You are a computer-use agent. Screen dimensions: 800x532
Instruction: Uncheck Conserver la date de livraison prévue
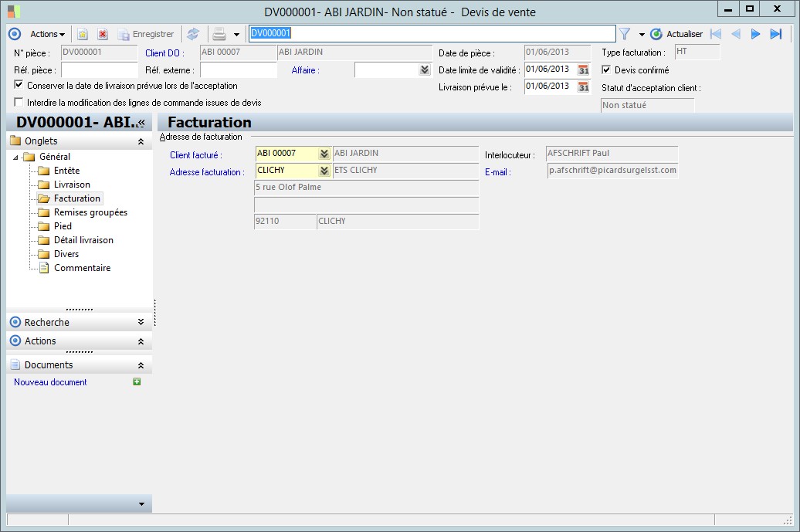pos(19,86)
